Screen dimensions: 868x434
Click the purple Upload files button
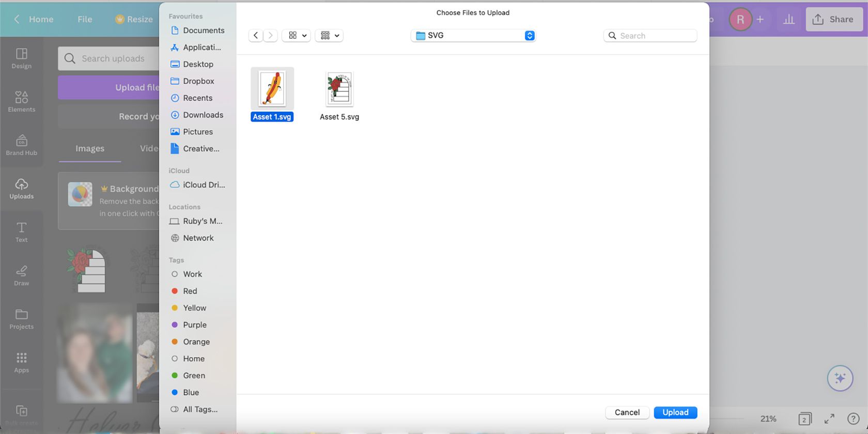click(110, 87)
